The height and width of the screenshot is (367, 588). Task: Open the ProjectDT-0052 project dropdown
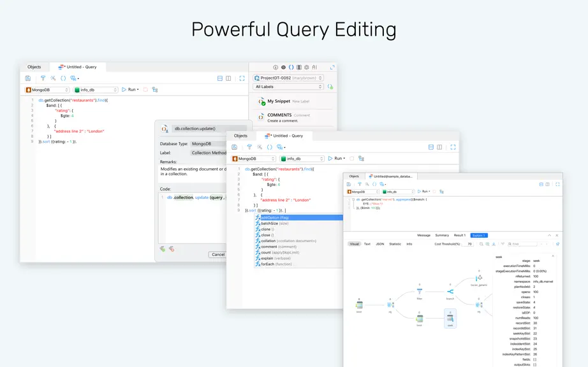click(288, 78)
